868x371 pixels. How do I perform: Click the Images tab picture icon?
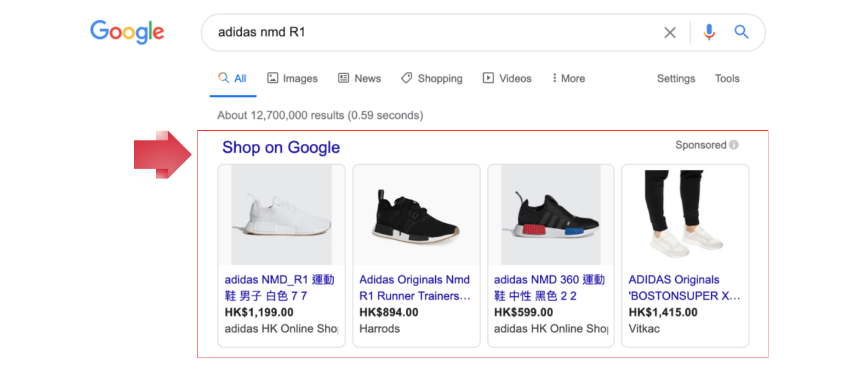pos(273,78)
